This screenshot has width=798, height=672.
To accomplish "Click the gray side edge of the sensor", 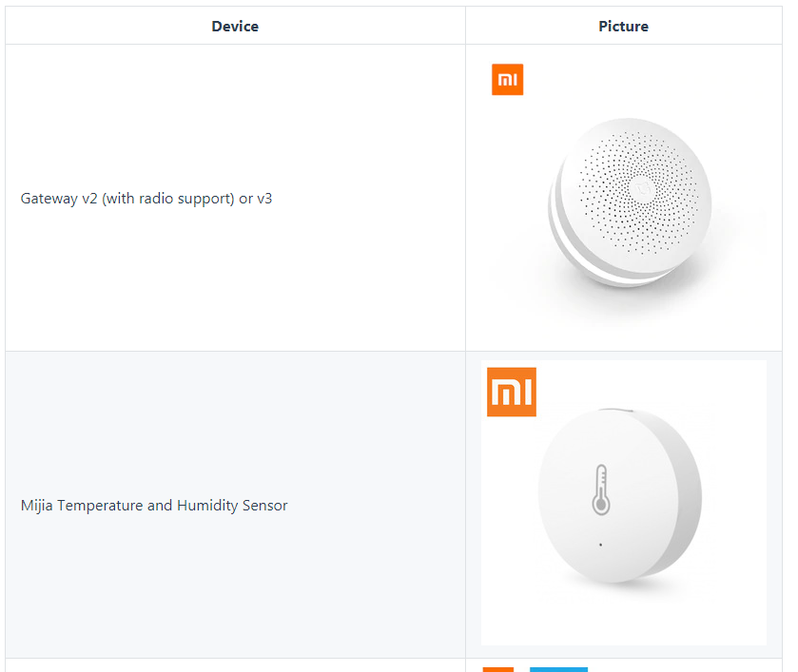I will point(685,496).
